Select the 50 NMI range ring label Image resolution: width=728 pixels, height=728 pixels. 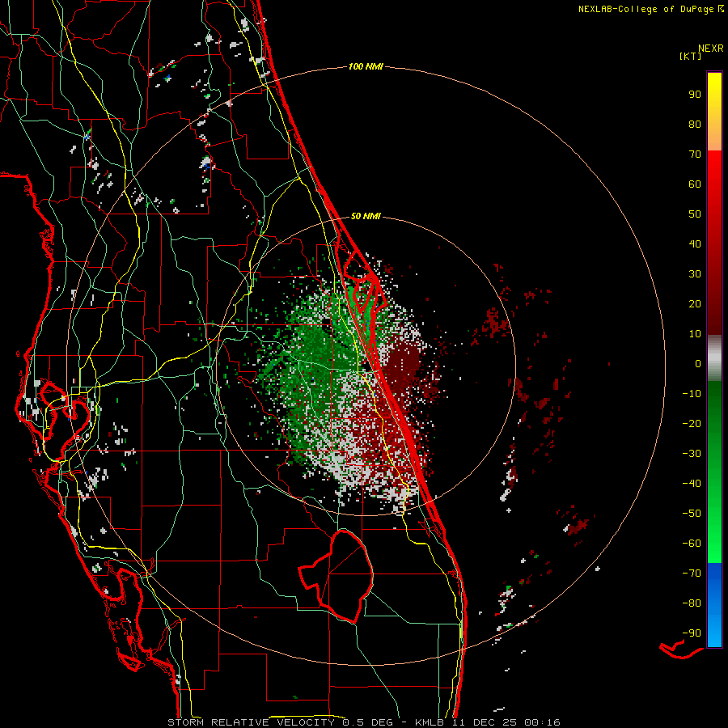pyautogui.click(x=366, y=216)
